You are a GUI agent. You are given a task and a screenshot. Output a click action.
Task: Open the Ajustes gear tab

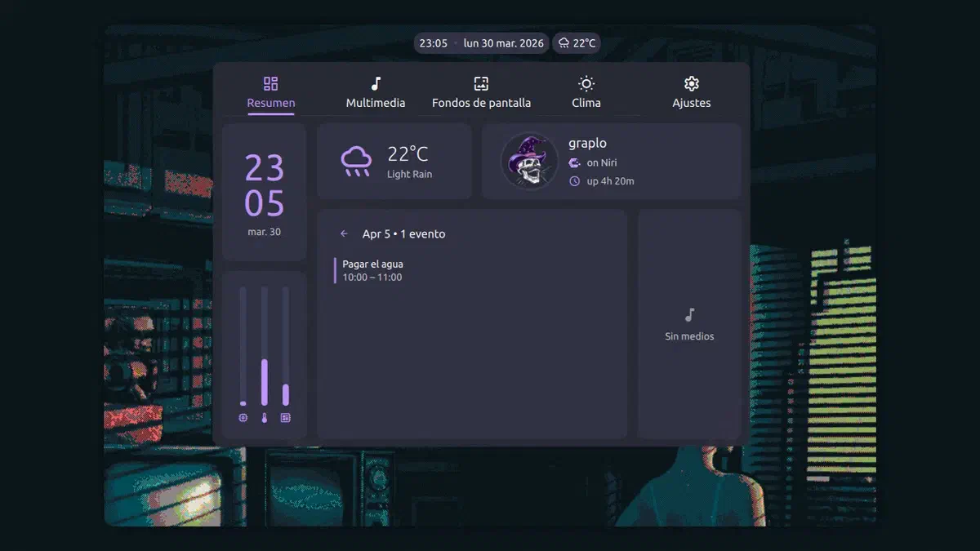691,93
